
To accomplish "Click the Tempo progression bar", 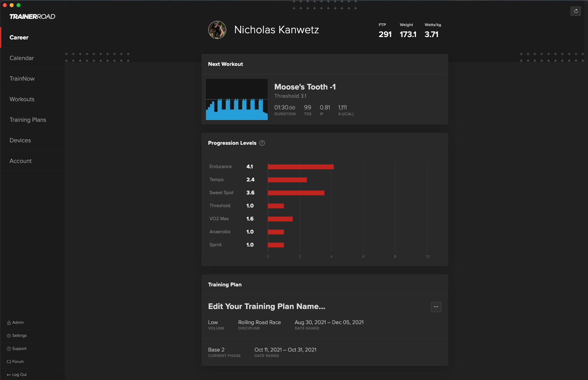I will pyautogui.click(x=287, y=180).
